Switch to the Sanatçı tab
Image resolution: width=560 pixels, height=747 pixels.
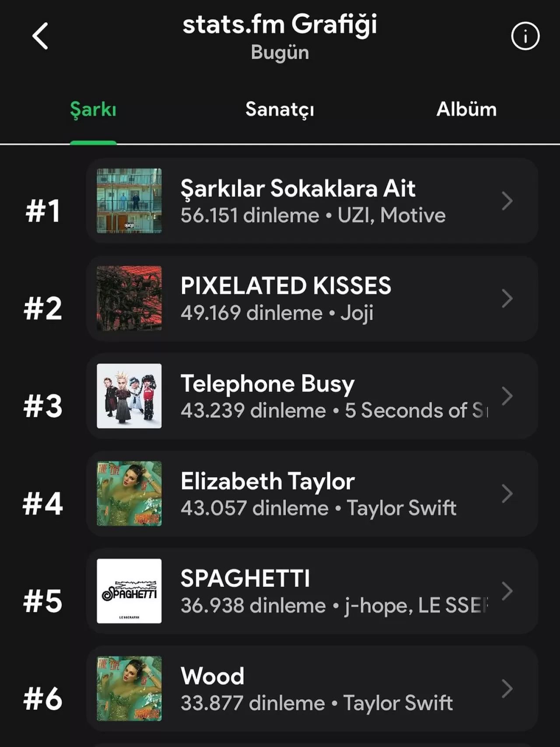tap(280, 109)
